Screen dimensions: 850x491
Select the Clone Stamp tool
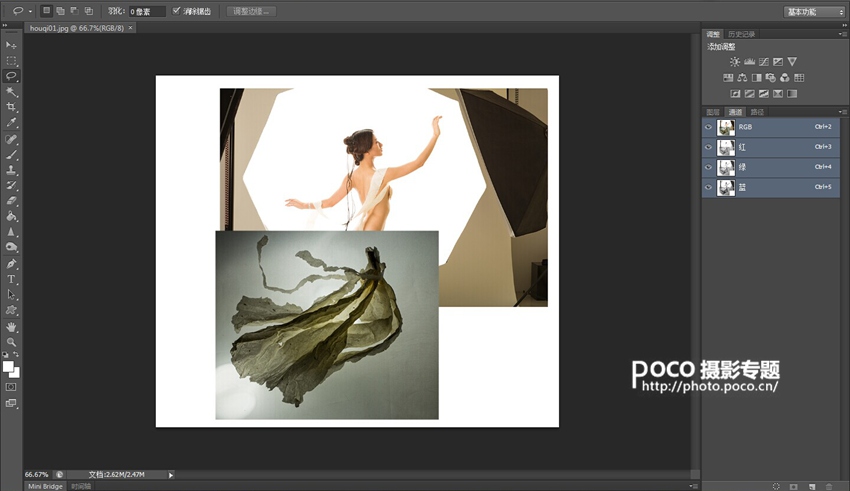point(11,170)
